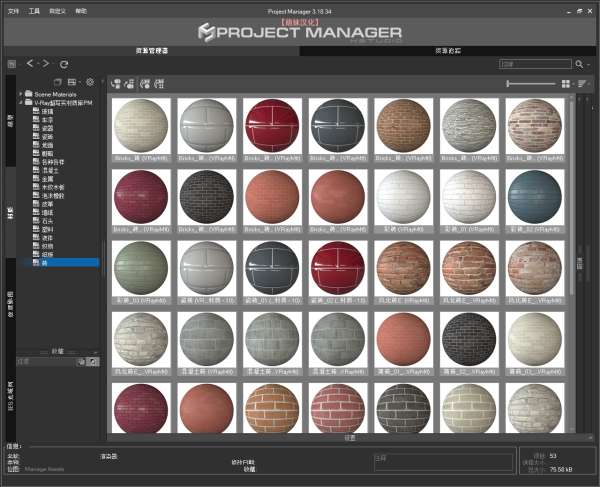The width and height of the screenshot is (600, 487).
Task: Click the notes field in the info panel
Action: (443, 462)
